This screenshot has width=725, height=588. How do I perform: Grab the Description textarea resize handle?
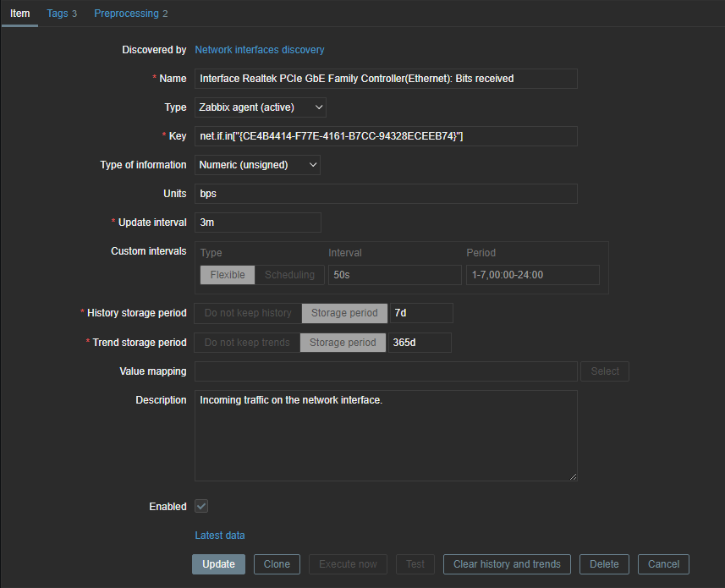pos(573,476)
